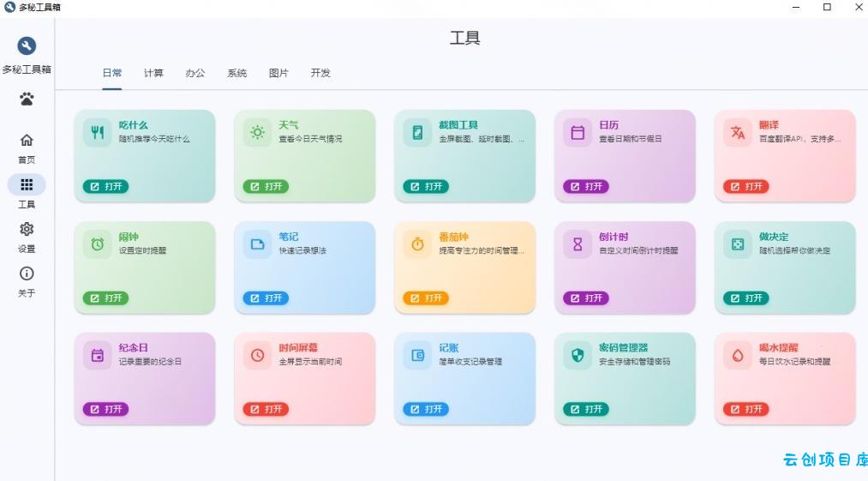The image size is (868, 481).
Task: Open 笔记 with its blue 打开 button
Action: click(x=266, y=298)
